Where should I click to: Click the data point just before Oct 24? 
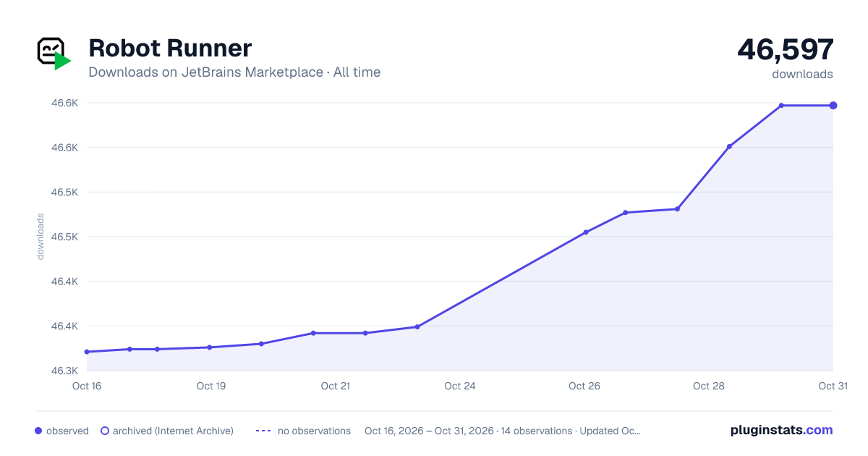417,327
